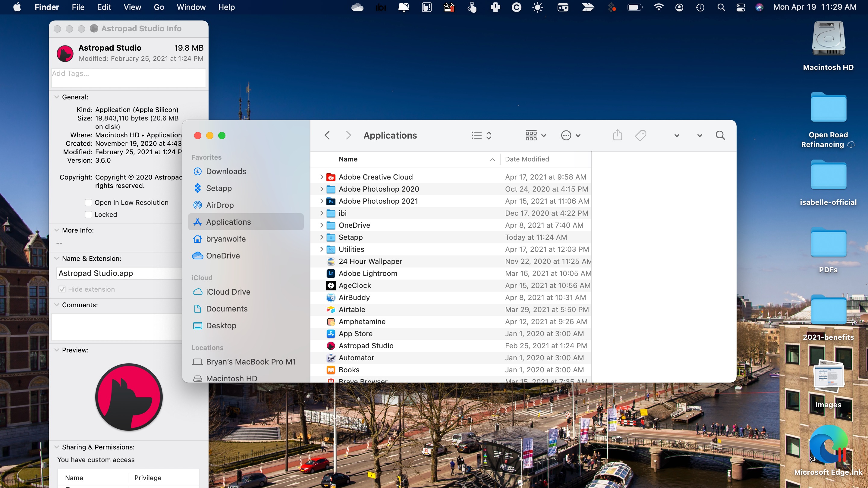Screen dimensions: 868x488
Task: Select the bryanwolfe home folder
Action: 246,239
